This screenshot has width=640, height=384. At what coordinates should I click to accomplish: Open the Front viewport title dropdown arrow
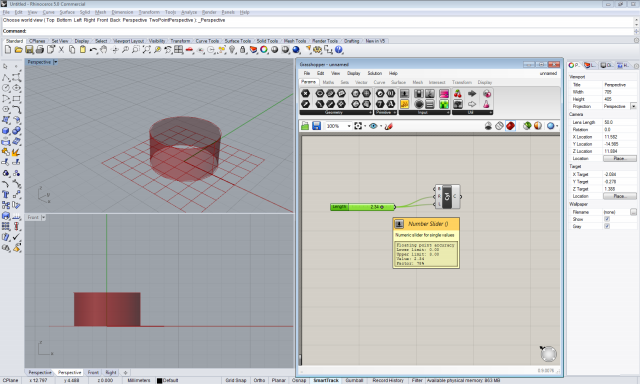coord(43,218)
